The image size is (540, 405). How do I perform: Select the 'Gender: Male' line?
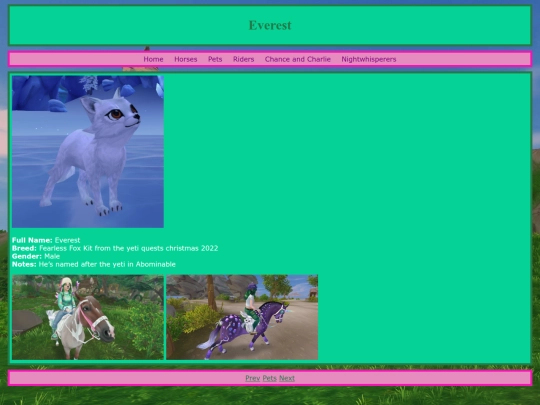click(x=36, y=256)
